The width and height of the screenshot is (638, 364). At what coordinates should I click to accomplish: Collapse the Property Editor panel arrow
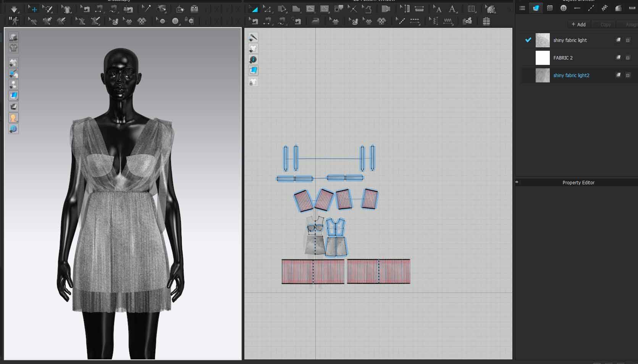pyautogui.click(x=517, y=182)
